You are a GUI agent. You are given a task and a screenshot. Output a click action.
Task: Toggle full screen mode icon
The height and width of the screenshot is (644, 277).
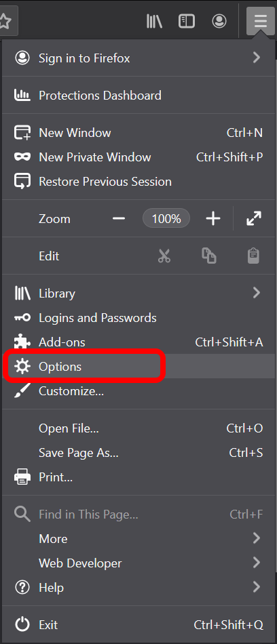pos(254,218)
